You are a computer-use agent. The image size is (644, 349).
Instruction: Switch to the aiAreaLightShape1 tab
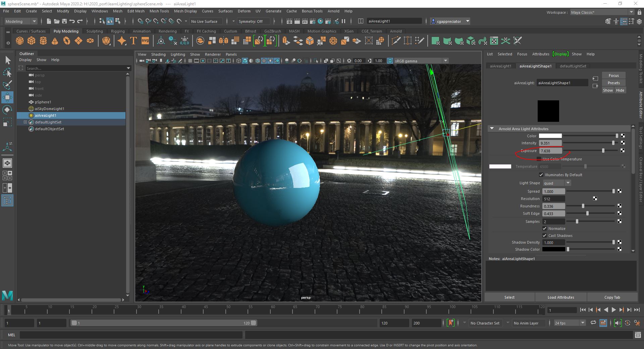point(535,66)
